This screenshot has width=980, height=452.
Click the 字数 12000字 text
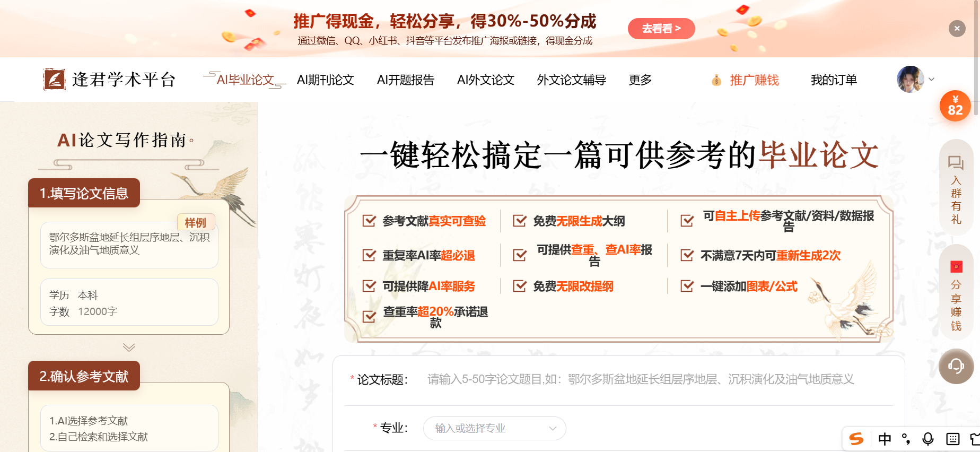[83, 311]
